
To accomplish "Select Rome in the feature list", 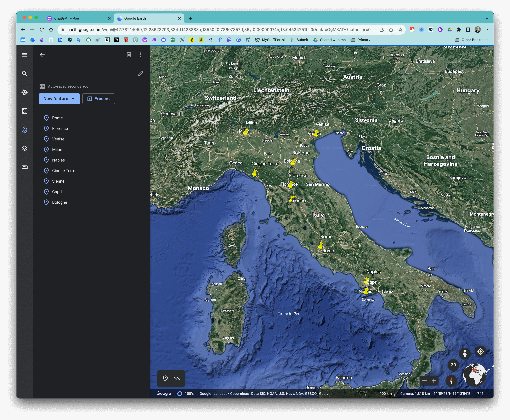I will [x=91, y=118].
